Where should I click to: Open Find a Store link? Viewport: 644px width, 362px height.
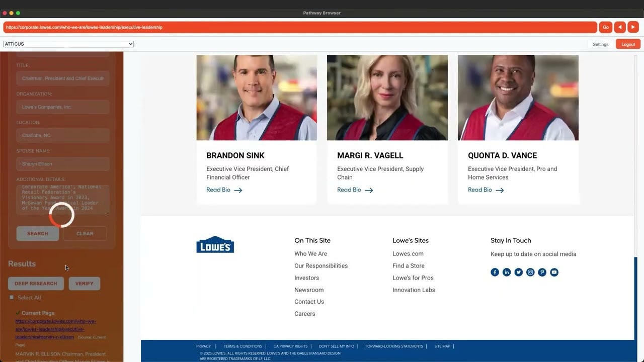click(409, 266)
